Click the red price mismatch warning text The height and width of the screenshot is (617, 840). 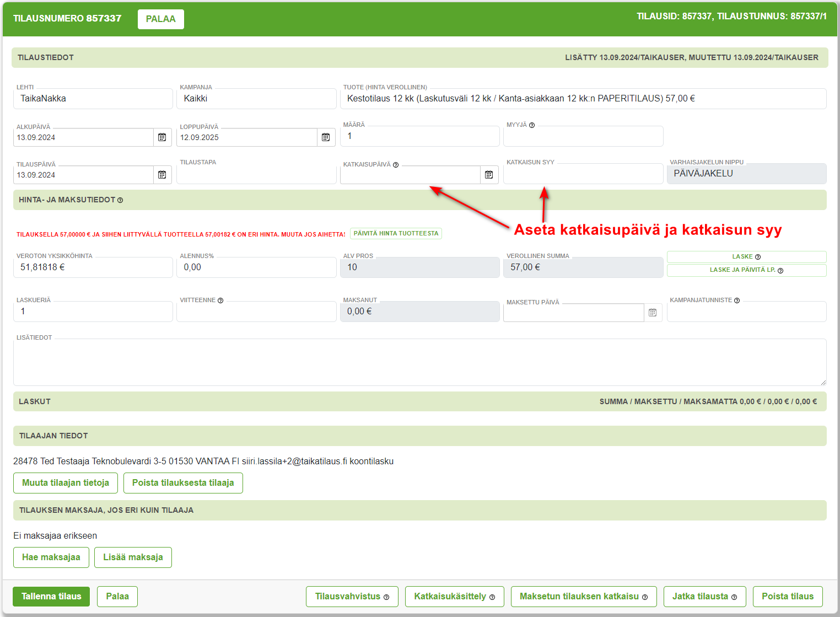pos(181,234)
